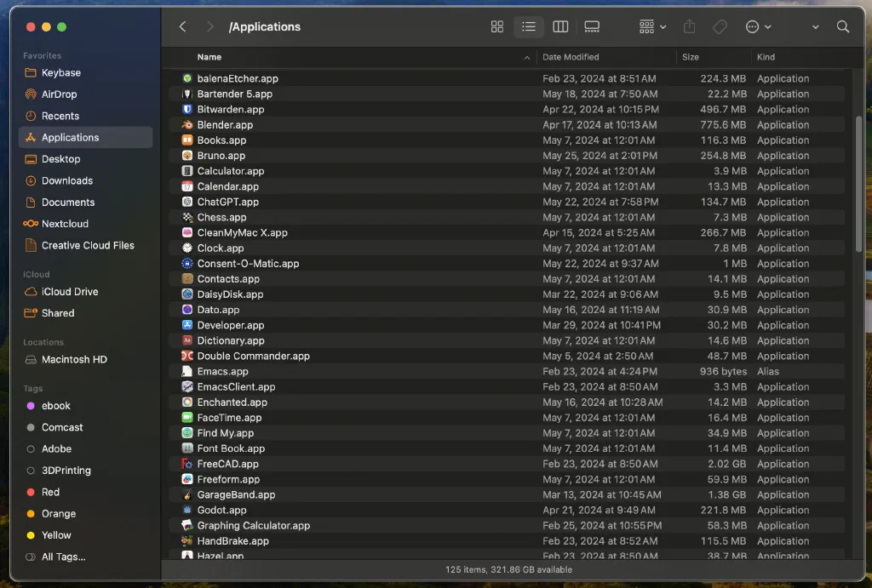This screenshot has height=588, width=872.
Task: Switch to column view in toolbar
Action: pyautogui.click(x=560, y=26)
